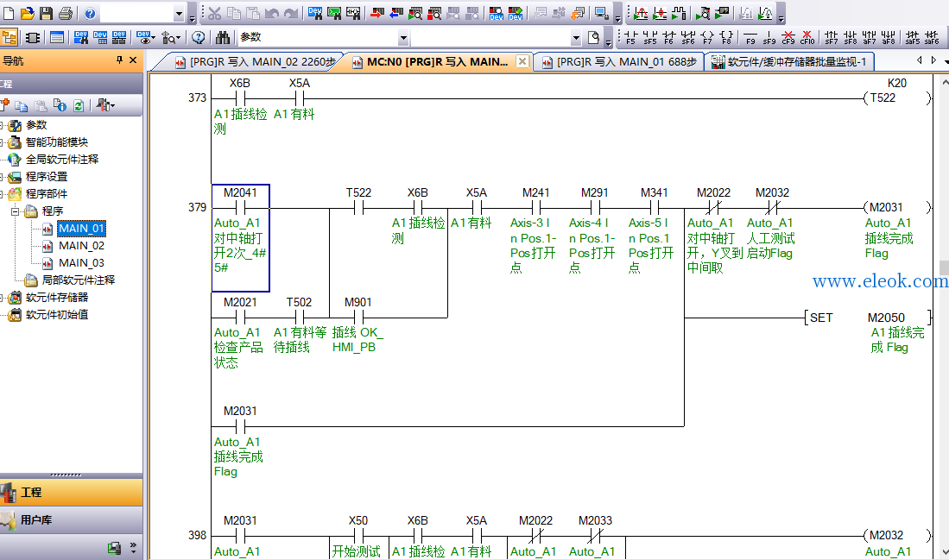Screen dimensions: 949x560
Task: Select 局部软元件注释 tree item
Action: click(78, 280)
